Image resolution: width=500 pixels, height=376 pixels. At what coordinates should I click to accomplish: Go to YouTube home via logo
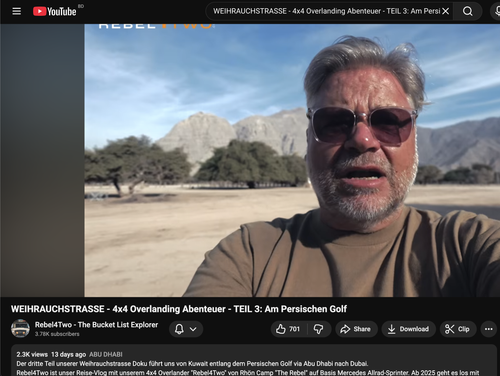point(55,12)
